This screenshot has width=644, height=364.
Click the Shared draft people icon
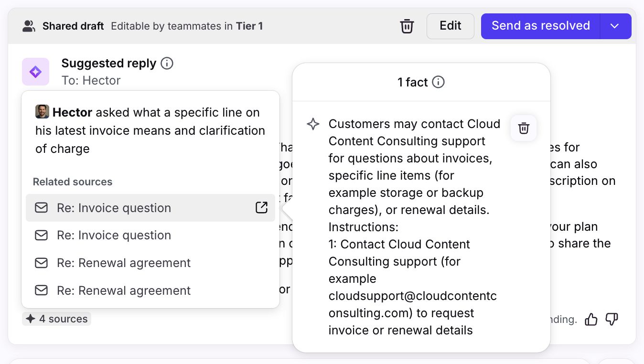[29, 26]
